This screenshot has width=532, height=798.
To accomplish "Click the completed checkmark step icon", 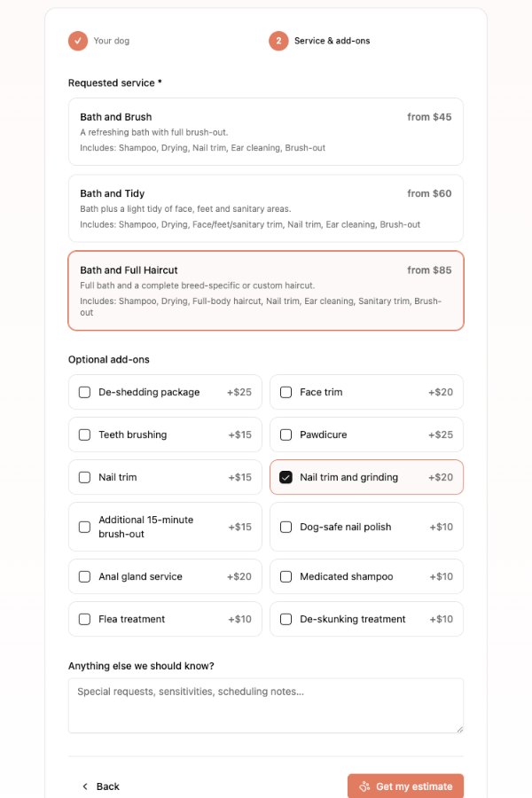I will tap(78, 41).
